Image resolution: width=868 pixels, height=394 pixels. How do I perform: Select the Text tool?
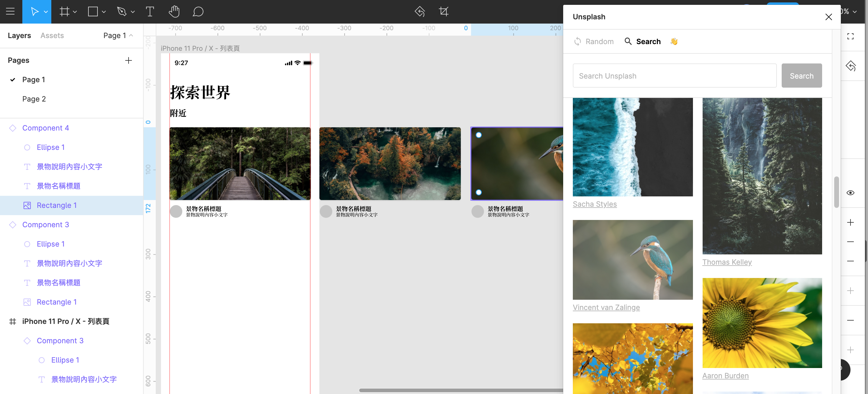click(x=150, y=11)
